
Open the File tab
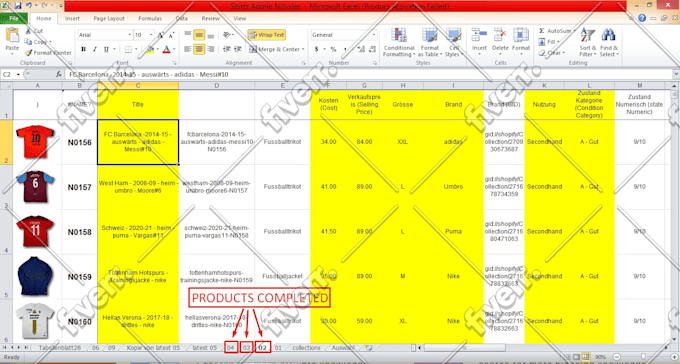click(14, 19)
